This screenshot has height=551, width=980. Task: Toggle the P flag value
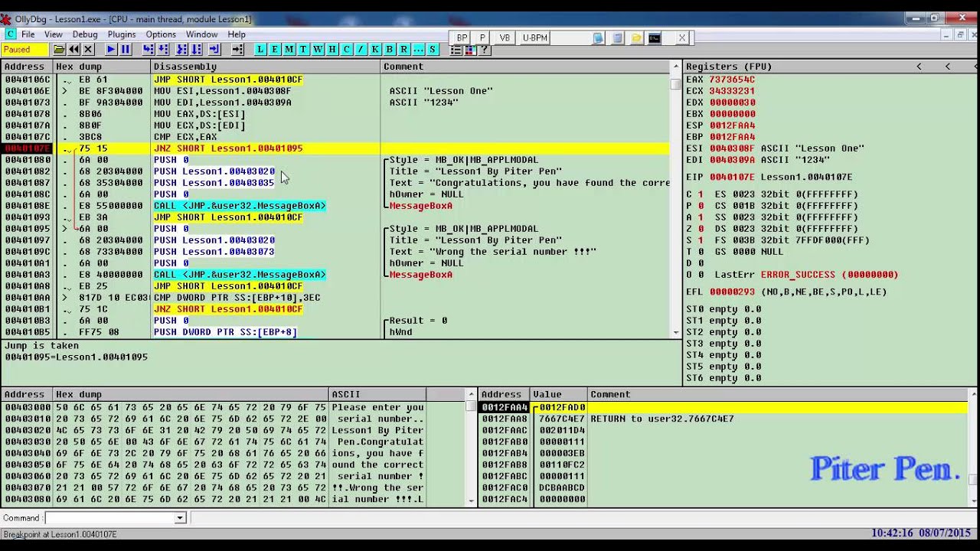701,206
